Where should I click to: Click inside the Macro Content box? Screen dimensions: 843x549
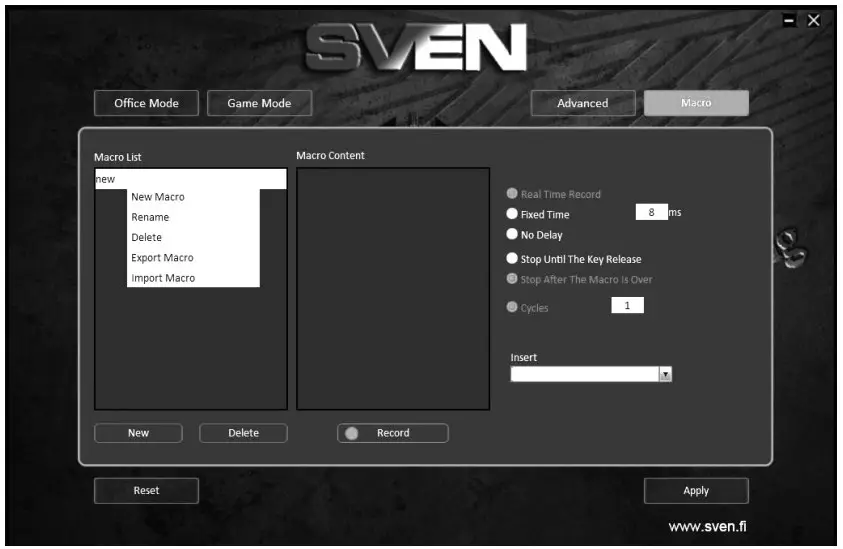(x=393, y=289)
